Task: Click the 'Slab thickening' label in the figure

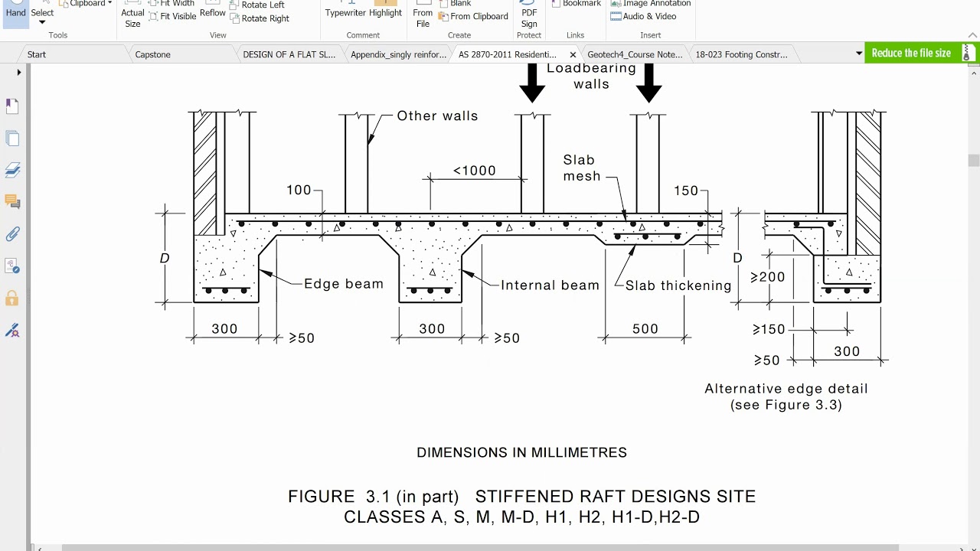Action: [678, 285]
